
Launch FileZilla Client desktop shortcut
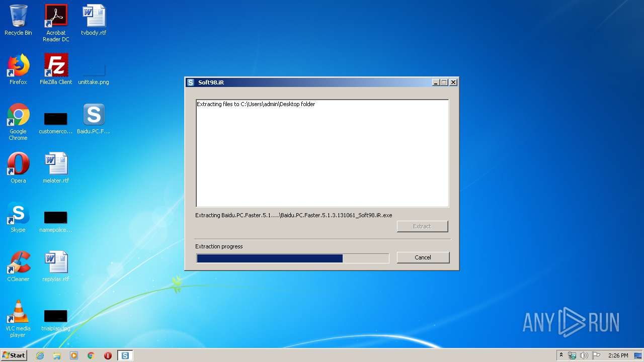(x=56, y=69)
